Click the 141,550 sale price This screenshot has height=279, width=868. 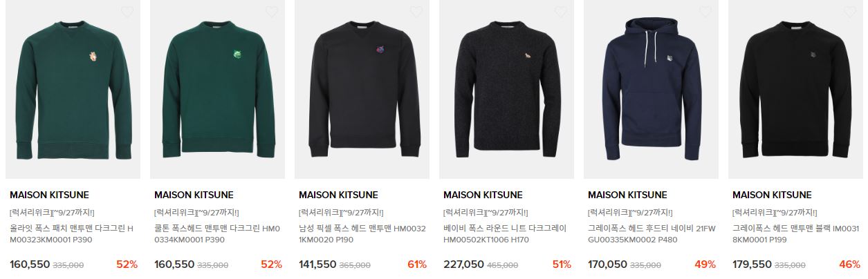pos(317,264)
